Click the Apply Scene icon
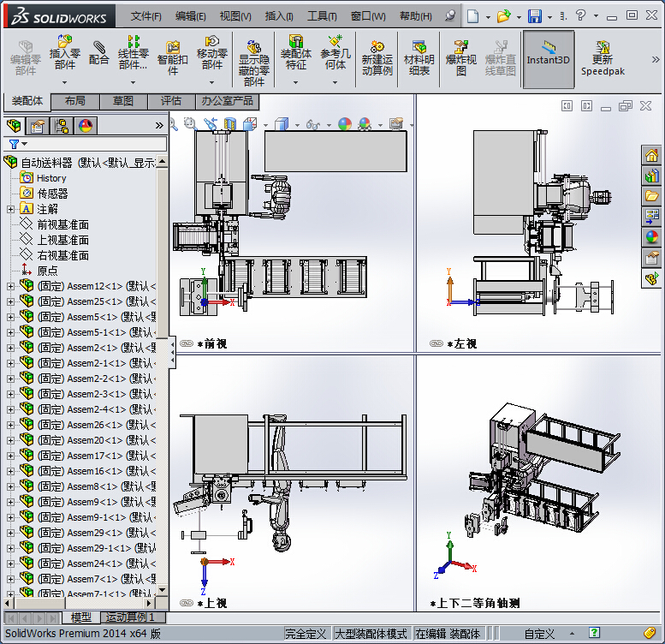 365,123
